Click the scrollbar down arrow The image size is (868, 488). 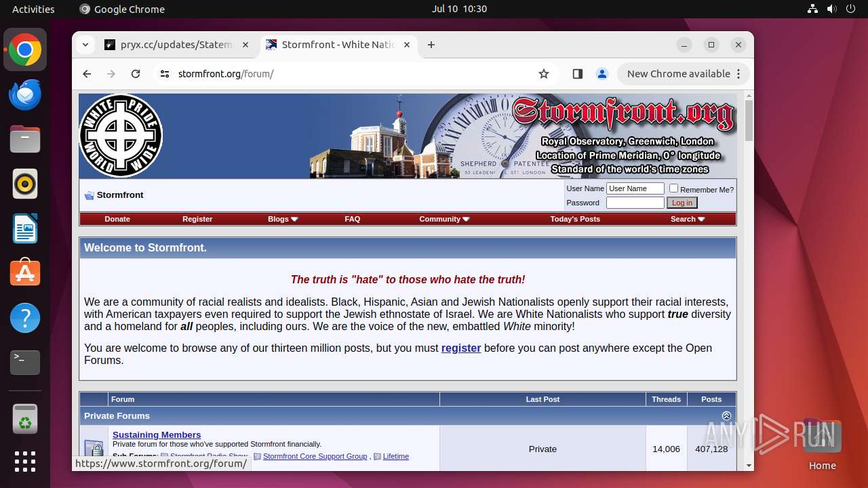[x=749, y=466]
